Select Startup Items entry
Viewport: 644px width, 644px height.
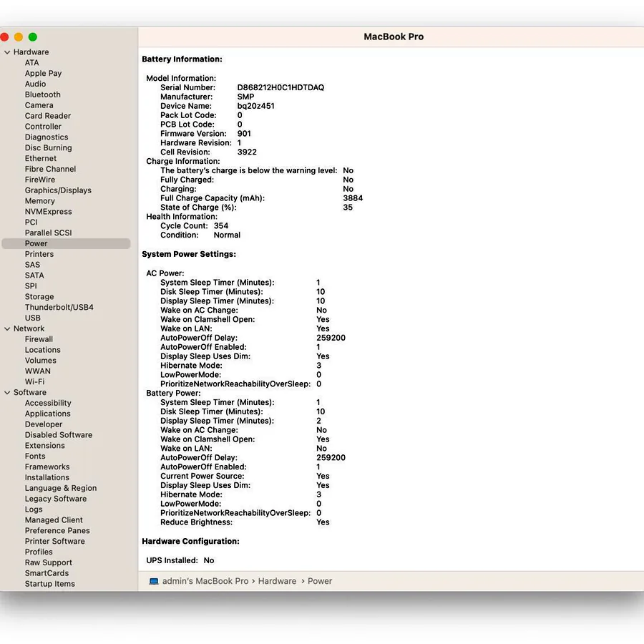(49, 584)
